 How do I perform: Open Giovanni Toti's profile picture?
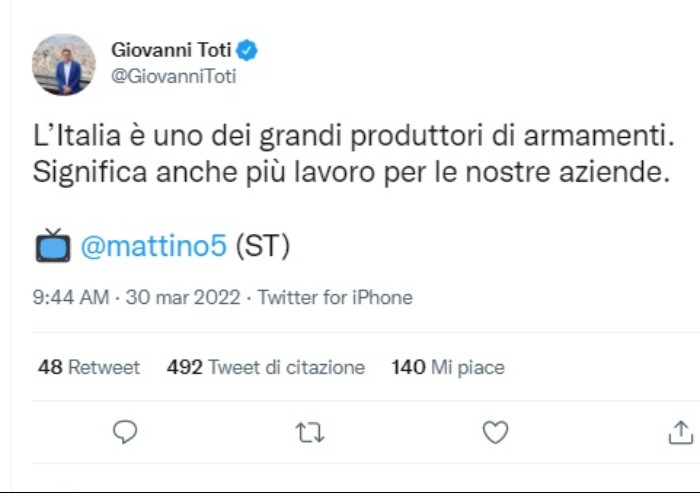pyautogui.click(x=64, y=64)
